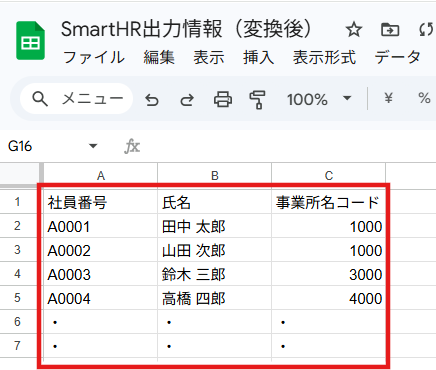Screen dimensions: 436x370
Task: Select row 5 header
Action: pyautogui.click(x=17, y=298)
